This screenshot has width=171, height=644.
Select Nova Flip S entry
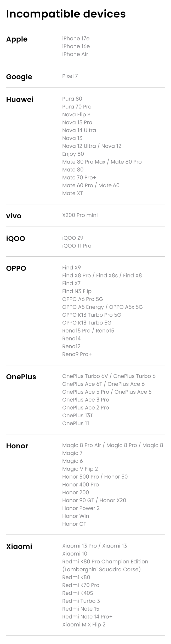tap(76, 115)
